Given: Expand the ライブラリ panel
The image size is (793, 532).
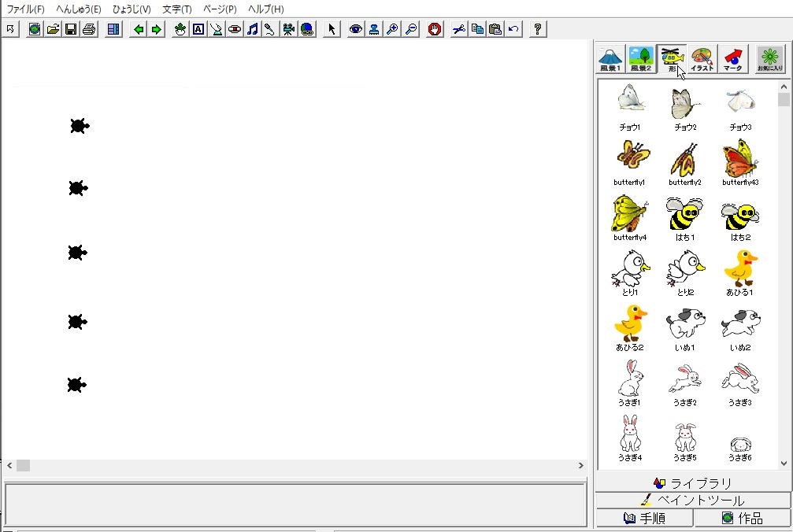Looking at the screenshot, I should [692, 483].
